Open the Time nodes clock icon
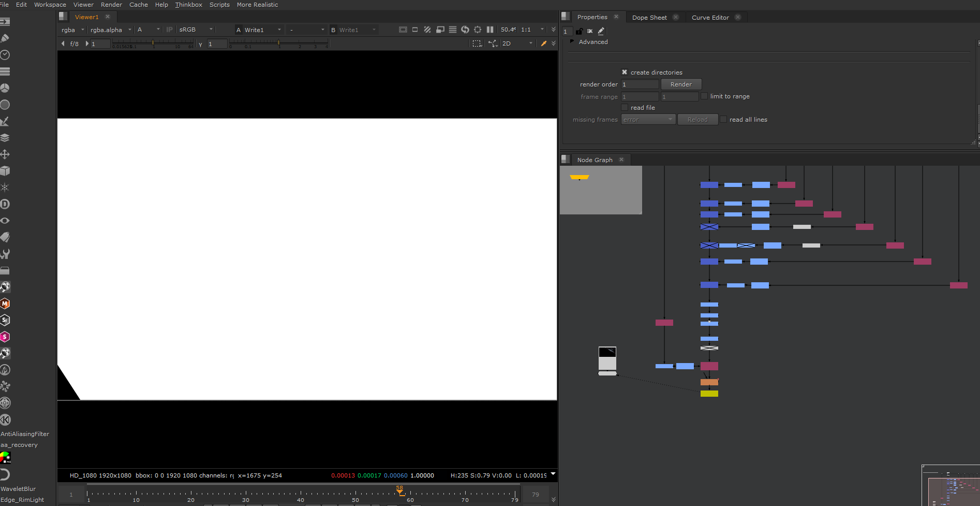 5,55
